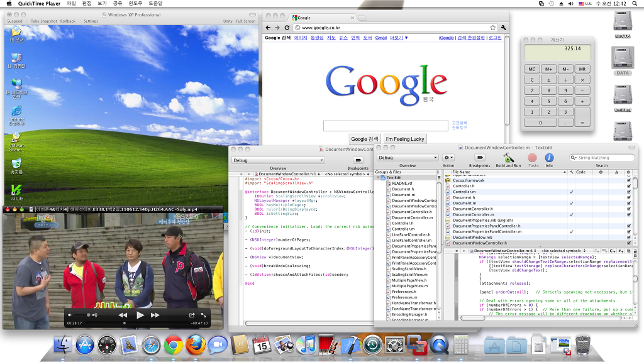Open the V3 Lite icon on XP desktop
This screenshot has height=362, width=644.
(16, 192)
